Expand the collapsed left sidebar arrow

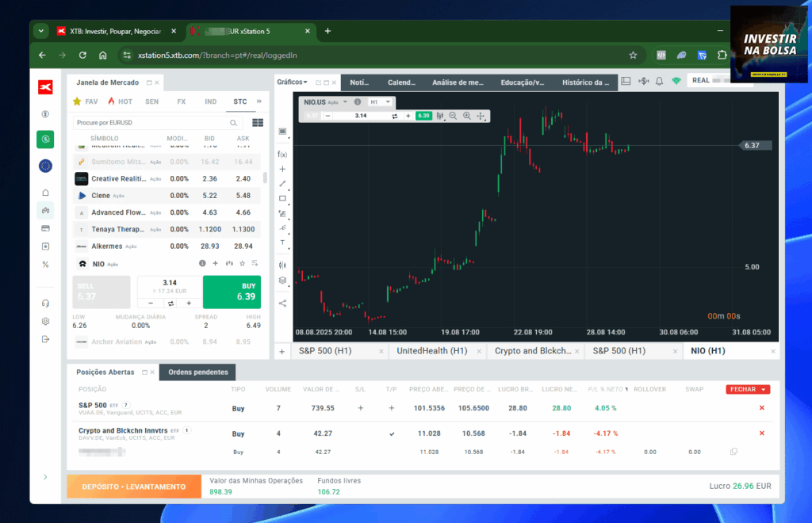pos(45,477)
